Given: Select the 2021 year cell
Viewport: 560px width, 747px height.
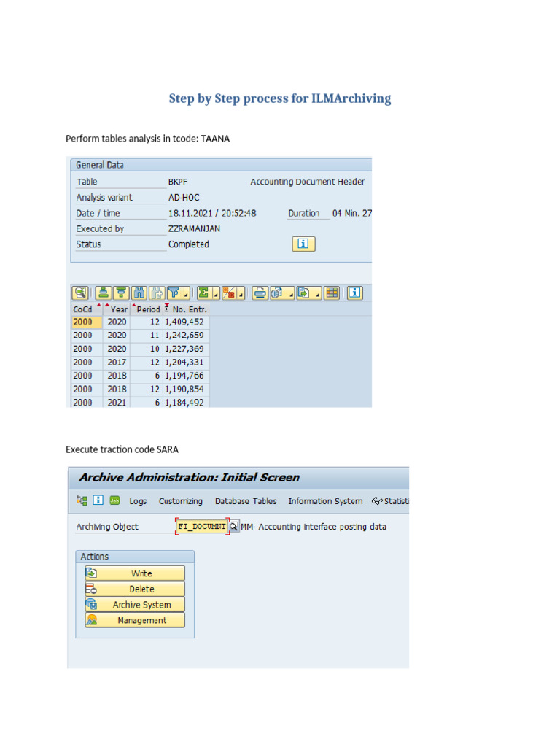Looking at the screenshot, I should pos(117,403).
